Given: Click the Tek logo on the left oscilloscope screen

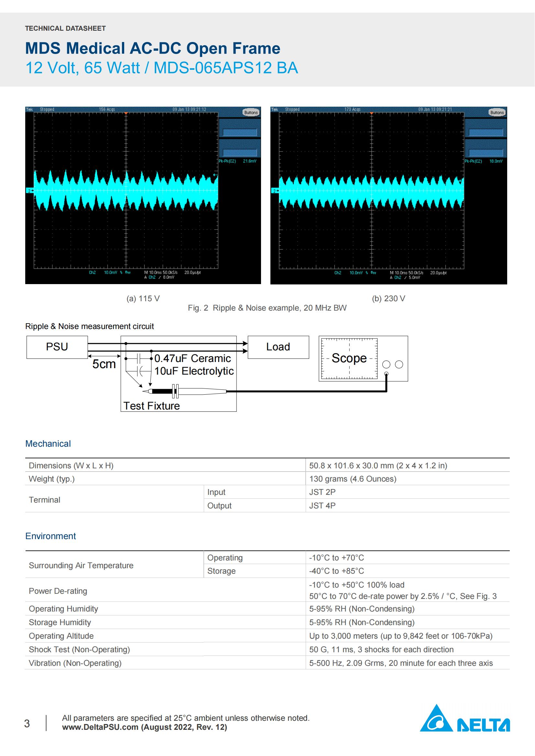Looking at the screenshot, I should [x=30, y=109].
